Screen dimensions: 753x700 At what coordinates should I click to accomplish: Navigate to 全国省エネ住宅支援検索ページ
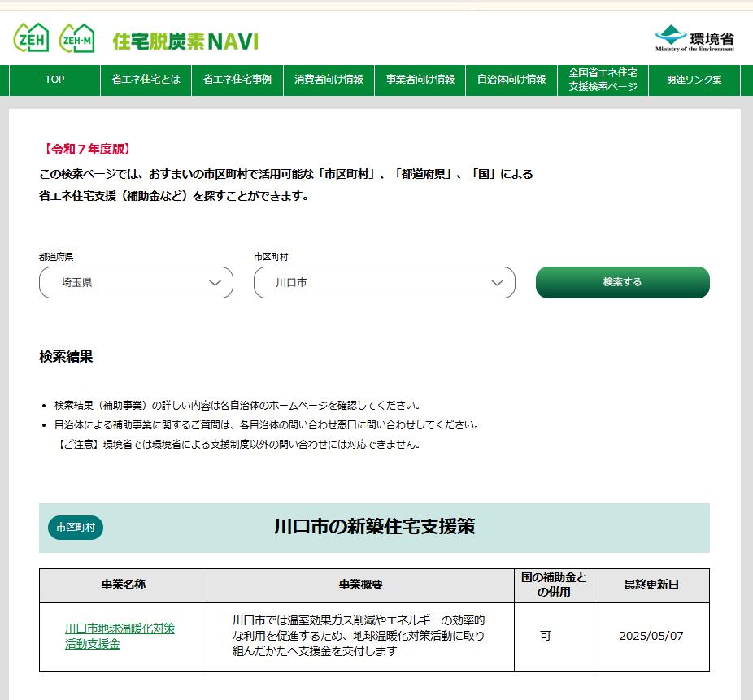tap(603, 80)
